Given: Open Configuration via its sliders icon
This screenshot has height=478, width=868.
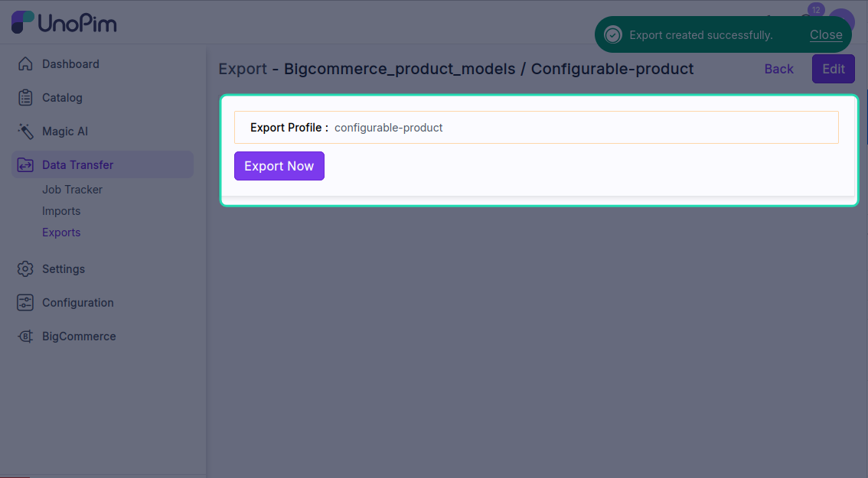Looking at the screenshot, I should coord(25,303).
